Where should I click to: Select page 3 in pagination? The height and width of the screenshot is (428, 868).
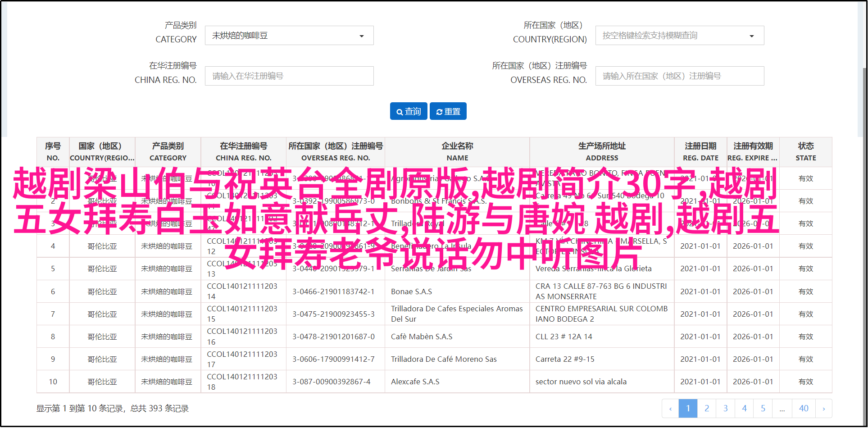(726, 409)
